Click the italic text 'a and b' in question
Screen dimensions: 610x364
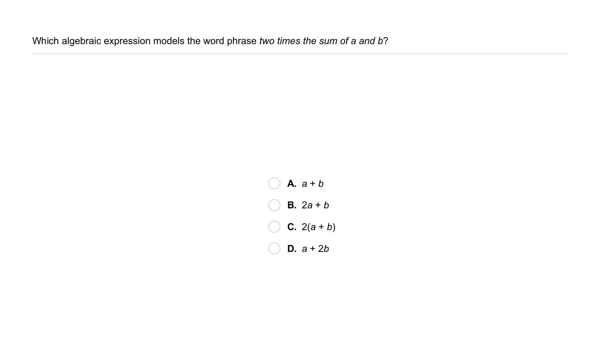tap(367, 41)
